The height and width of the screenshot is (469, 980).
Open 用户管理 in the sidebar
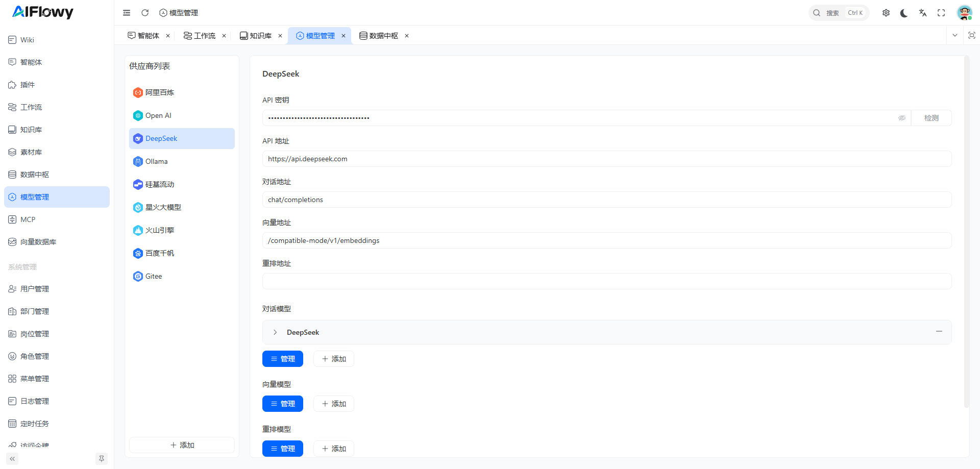(57, 289)
